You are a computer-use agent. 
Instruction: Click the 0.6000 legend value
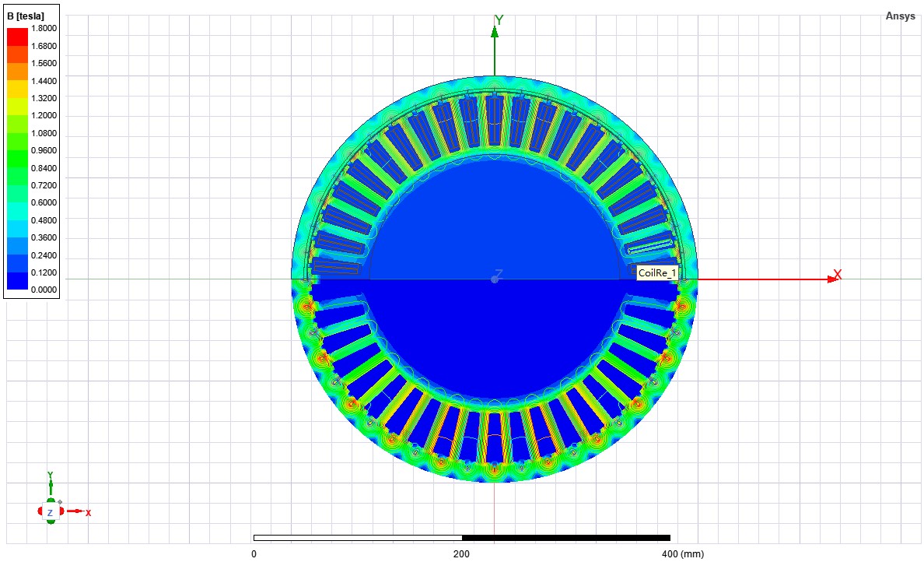point(44,202)
